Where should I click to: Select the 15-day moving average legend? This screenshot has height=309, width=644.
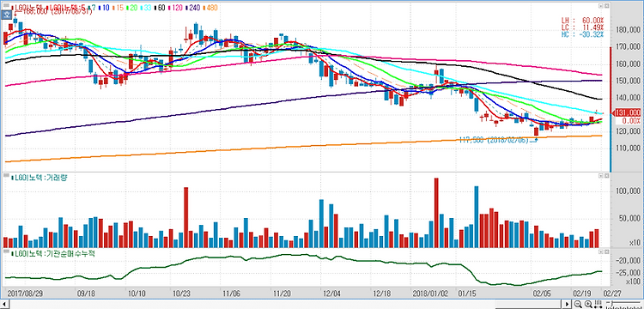[118, 8]
